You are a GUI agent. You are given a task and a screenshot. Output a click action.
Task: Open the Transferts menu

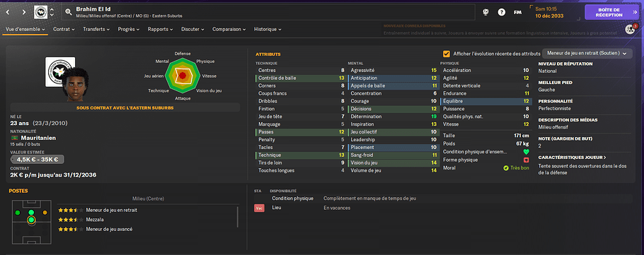(96, 30)
